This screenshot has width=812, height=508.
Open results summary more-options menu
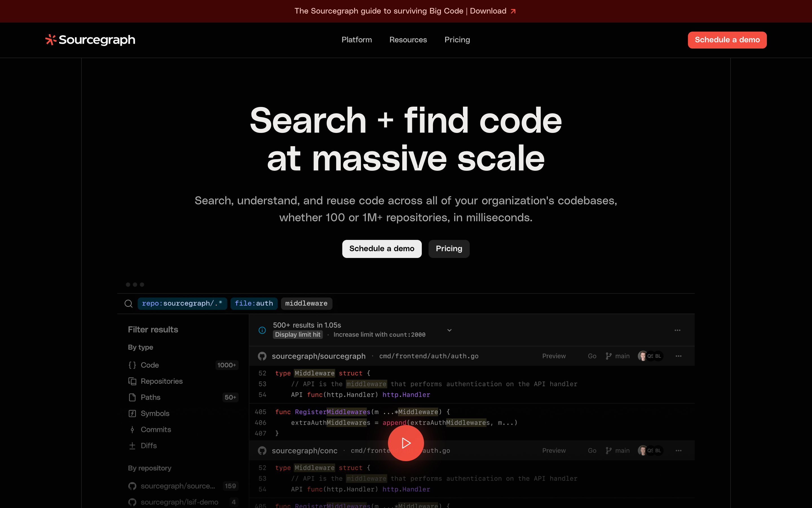(678, 330)
